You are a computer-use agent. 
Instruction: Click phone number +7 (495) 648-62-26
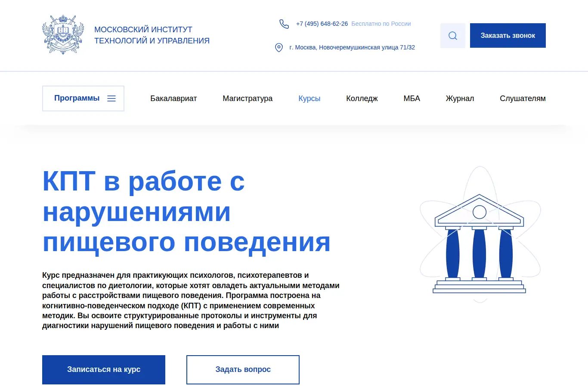322,24
